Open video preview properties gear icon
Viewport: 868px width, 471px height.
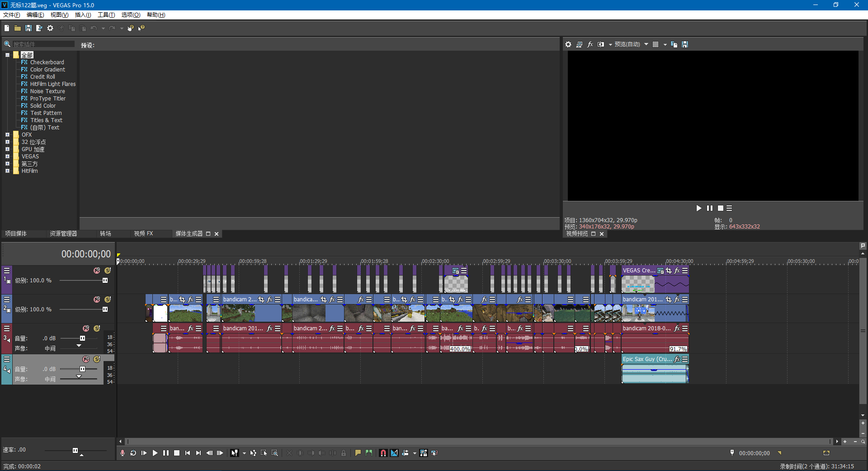[568, 44]
